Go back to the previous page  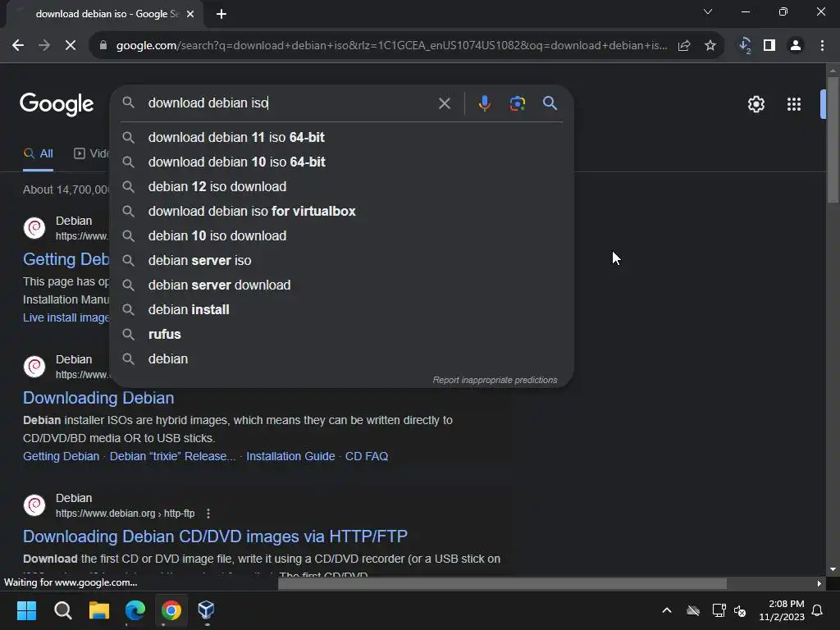point(18,46)
